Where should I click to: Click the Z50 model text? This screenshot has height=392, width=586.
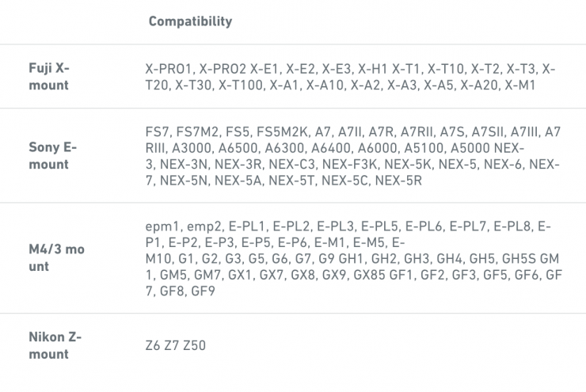pyautogui.click(x=194, y=346)
